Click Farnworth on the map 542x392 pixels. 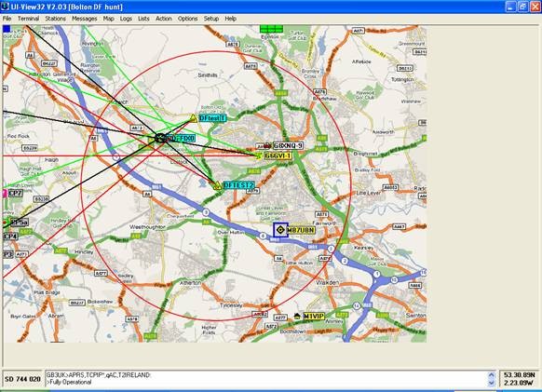click(x=324, y=223)
